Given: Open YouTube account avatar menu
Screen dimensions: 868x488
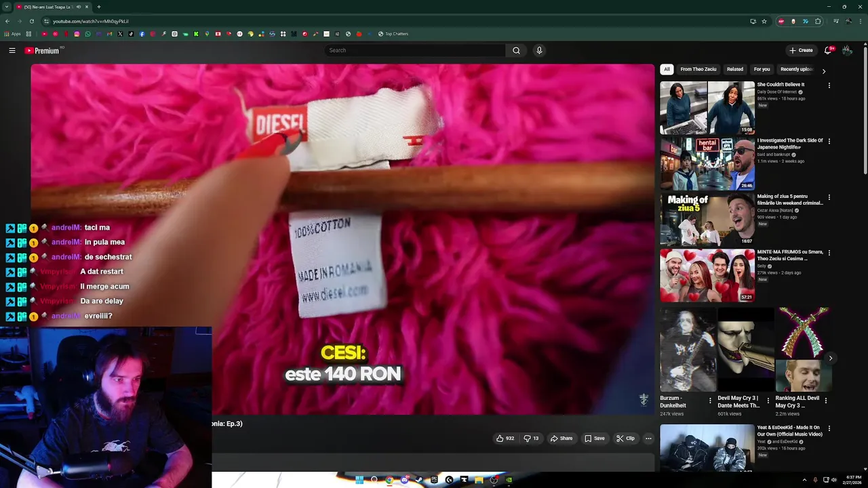Looking at the screenshot, I should pos(847,50).
